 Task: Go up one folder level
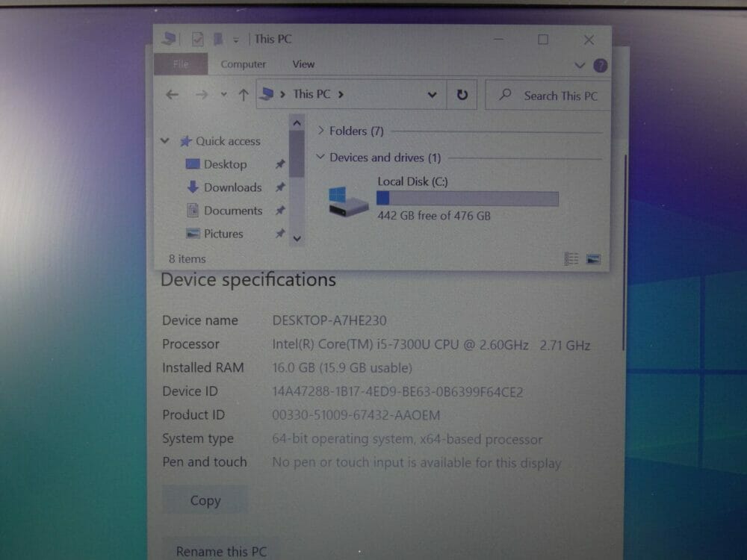(x=244, y=95)
